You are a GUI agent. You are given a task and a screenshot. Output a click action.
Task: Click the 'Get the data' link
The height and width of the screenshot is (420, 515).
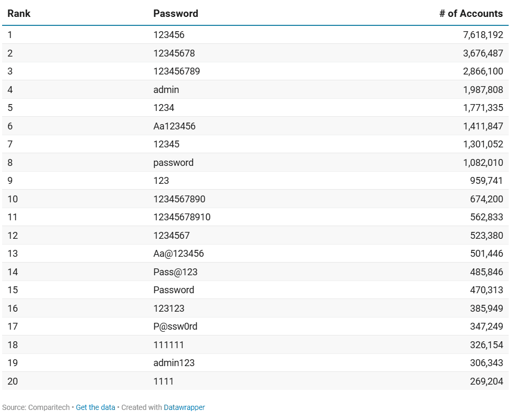pyautogui.click(x=95, y=407)
